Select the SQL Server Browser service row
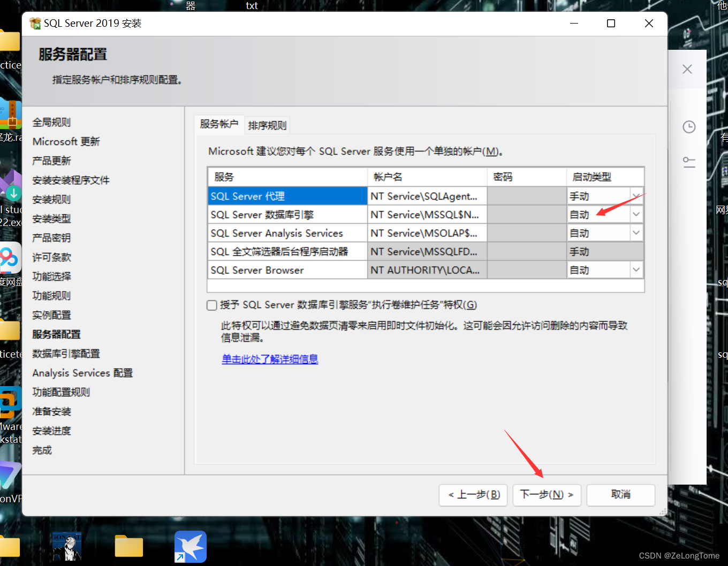 [287, 270]
